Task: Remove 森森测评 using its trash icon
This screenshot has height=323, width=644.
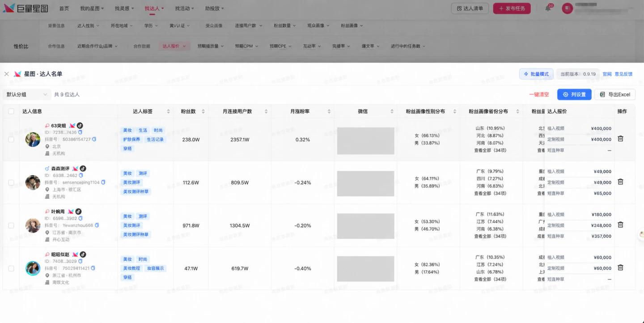Action: [620, 182]
